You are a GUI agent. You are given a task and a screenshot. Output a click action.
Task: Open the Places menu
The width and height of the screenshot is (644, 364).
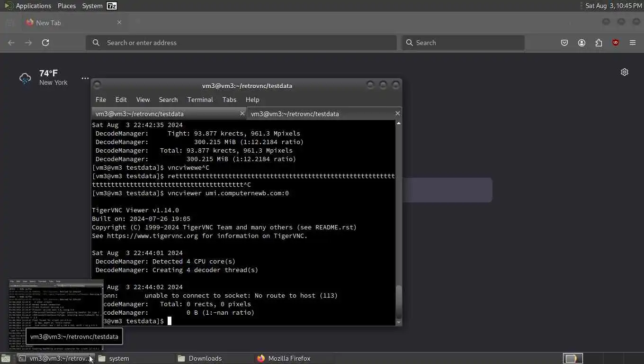(66, 6)
